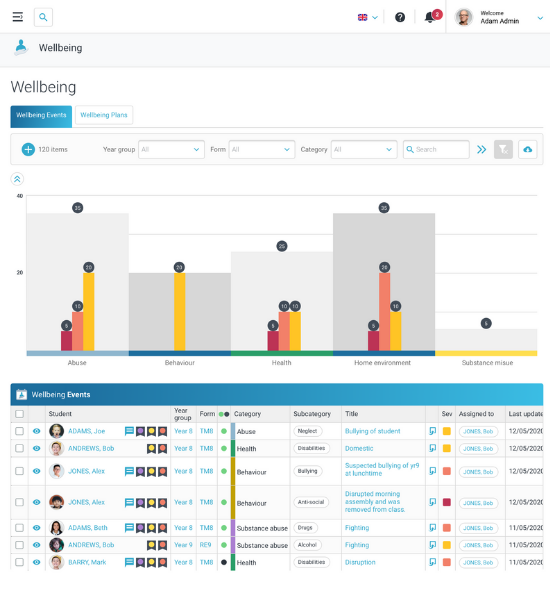Open comment icon on Suspected bullying row
Image resolution: width=550 pixels, height=600 pixels.
coord(432,471)
